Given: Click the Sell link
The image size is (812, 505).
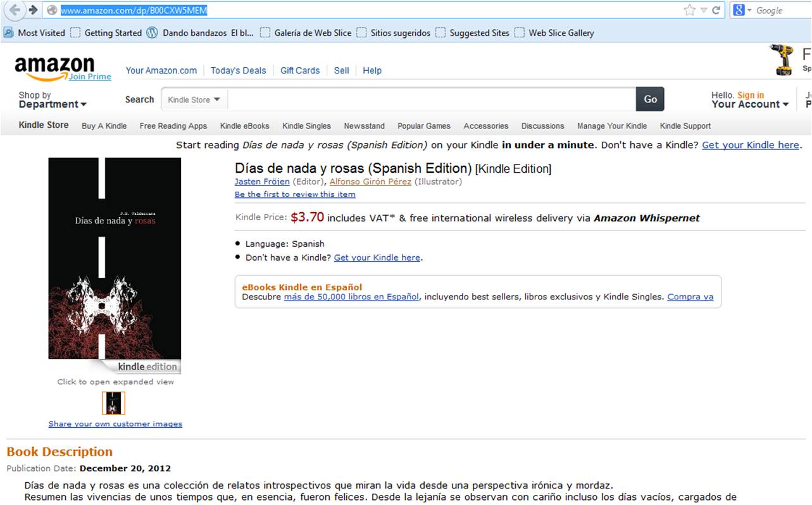Looking at the screenshot, I should coord(342,70).
